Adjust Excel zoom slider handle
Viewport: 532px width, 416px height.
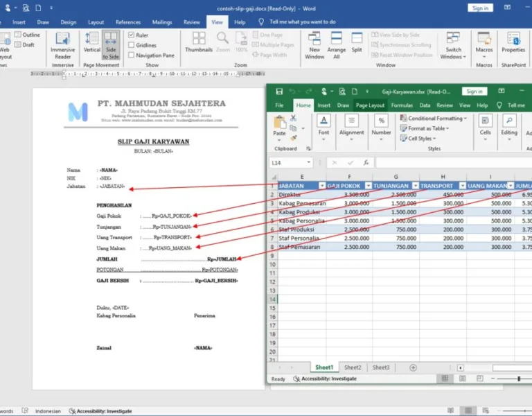(519, 379)
